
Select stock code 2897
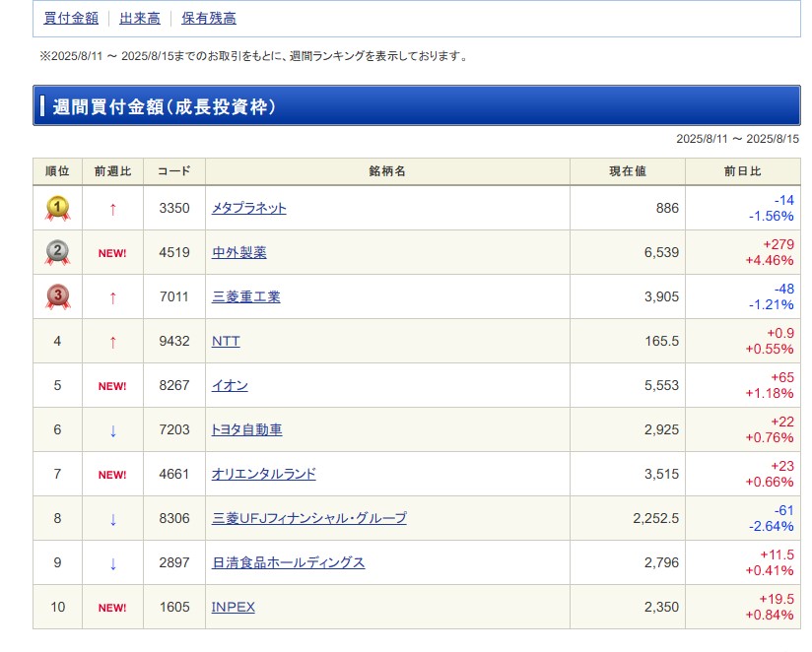(x=174, y=563)
